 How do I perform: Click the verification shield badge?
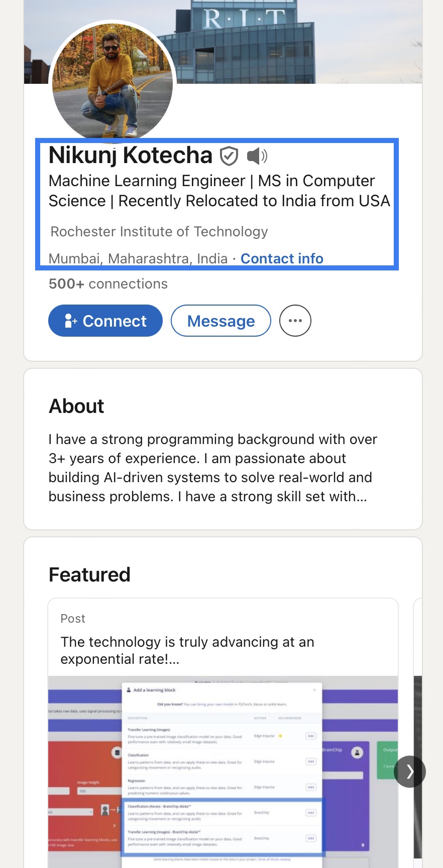click(229, 156)
